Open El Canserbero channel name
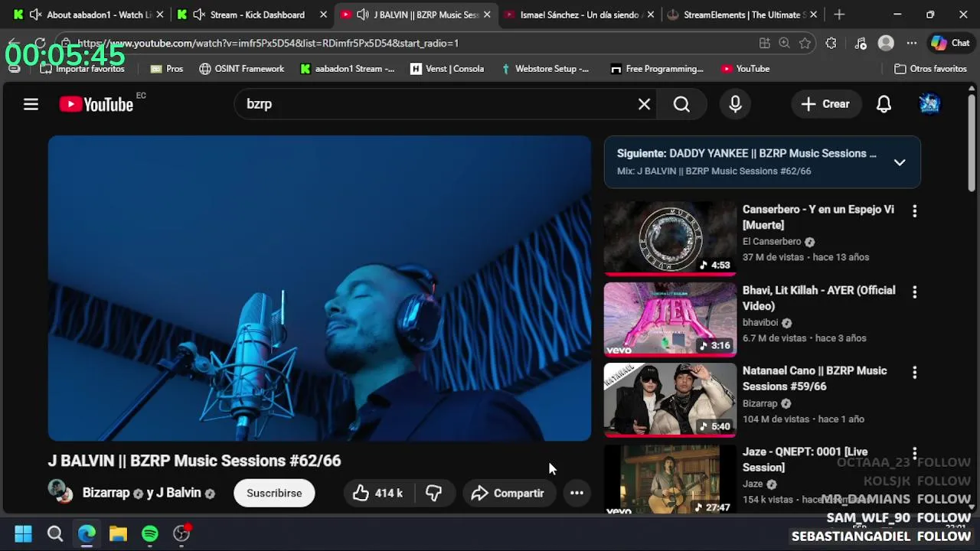The image size is (980, 551). (772, 242)
